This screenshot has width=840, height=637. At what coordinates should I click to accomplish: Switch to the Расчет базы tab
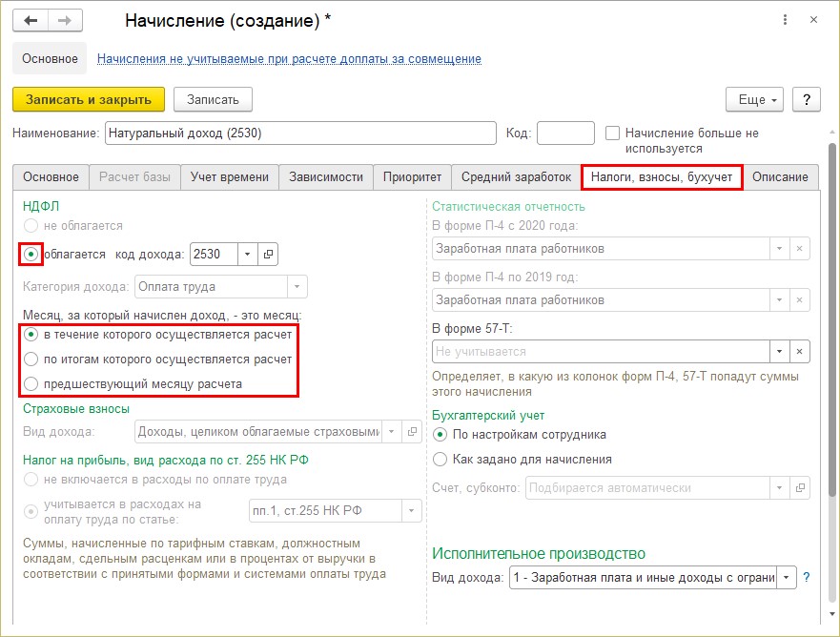pyautogui.click(x=135, y=177)
